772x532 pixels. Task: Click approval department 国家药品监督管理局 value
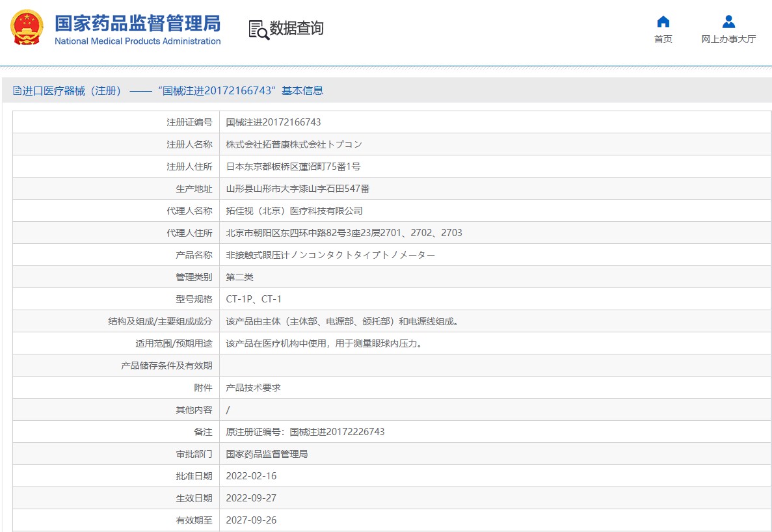click(267, 454)
